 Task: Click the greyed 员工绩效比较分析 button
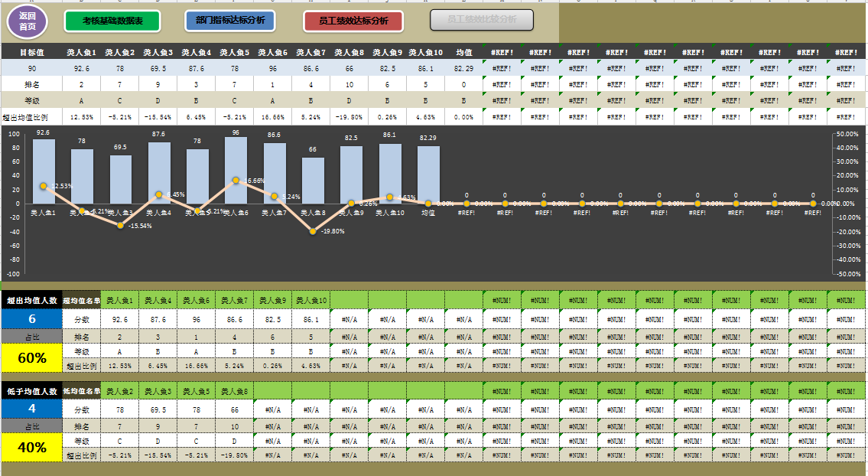pos(482,19)
